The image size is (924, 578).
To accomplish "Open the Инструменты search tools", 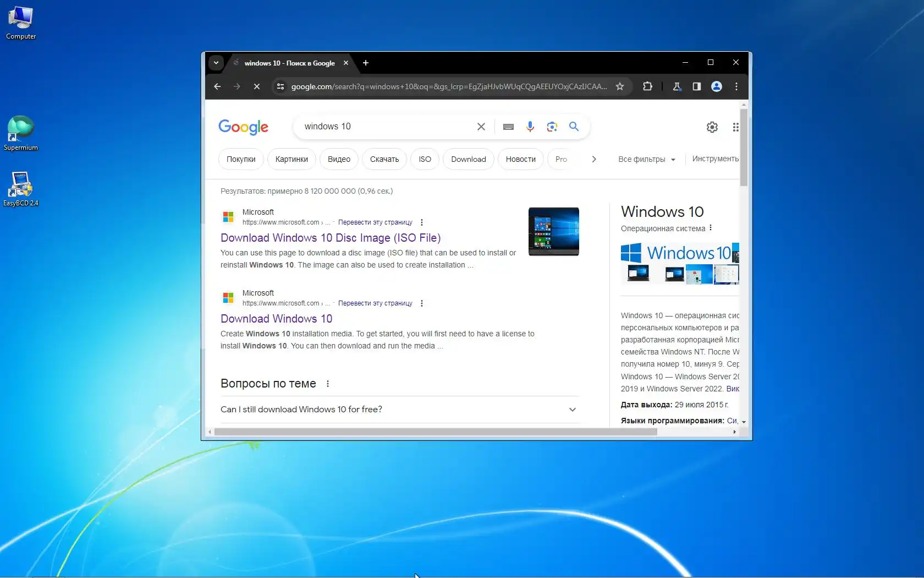I will (x=715, y=159).
